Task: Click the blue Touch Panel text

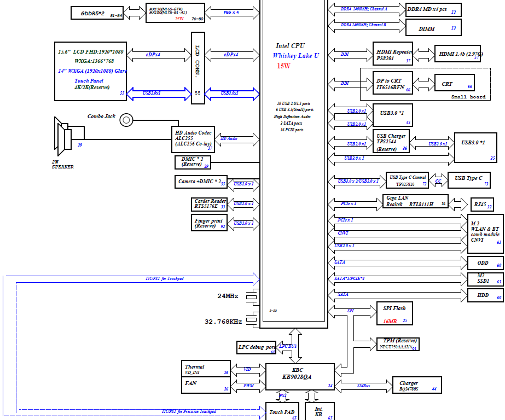Action: pyautogui.click(x=89, y=81)
